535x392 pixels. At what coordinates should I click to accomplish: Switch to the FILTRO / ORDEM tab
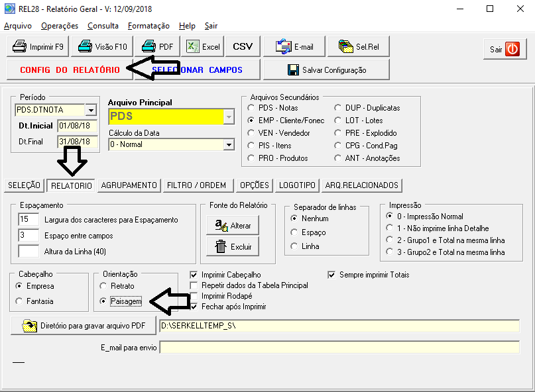[x=198, y=185]
